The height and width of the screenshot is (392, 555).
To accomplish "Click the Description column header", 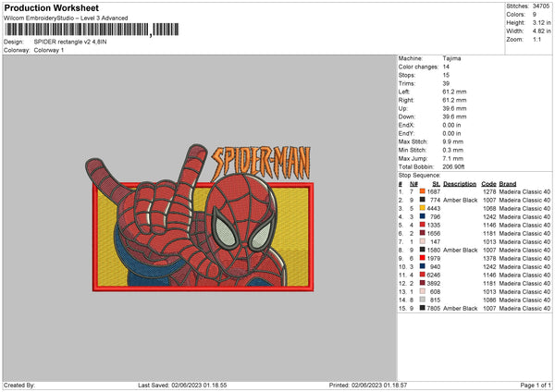I will pyautogui.click(x=460, y=183).
